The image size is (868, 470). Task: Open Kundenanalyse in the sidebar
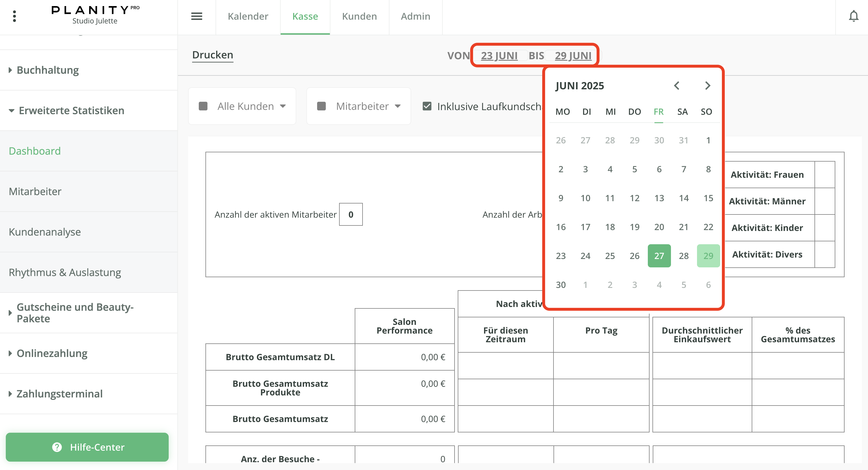[x=45, y=232]
